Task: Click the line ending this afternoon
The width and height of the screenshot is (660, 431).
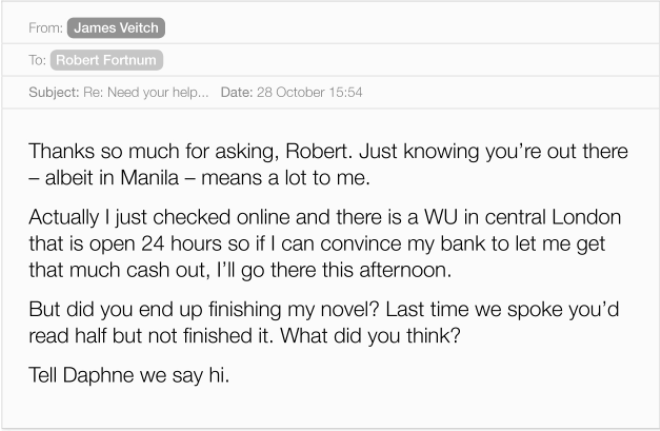Action: (x=240, y=270)
